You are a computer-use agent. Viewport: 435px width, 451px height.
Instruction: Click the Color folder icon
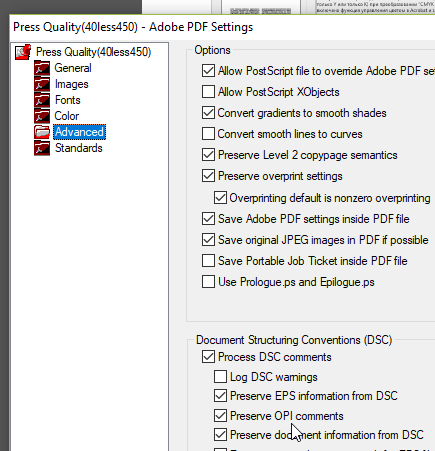[42, 116]
